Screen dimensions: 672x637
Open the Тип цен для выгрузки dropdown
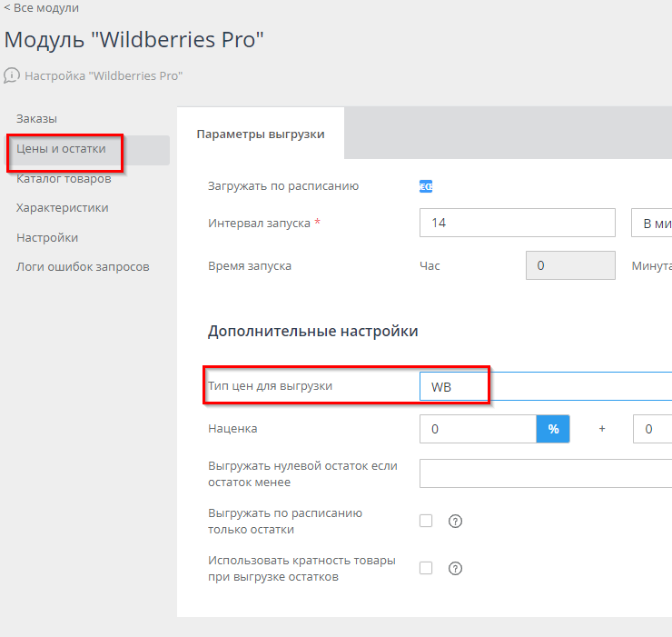(545, 386)
